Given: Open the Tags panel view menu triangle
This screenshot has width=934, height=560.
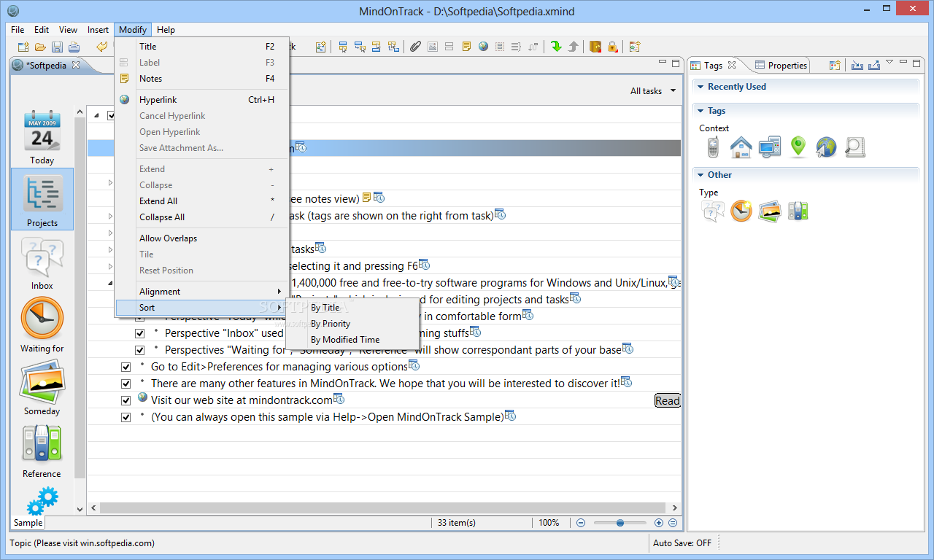Looking at the screenshot, I should 889,63.
